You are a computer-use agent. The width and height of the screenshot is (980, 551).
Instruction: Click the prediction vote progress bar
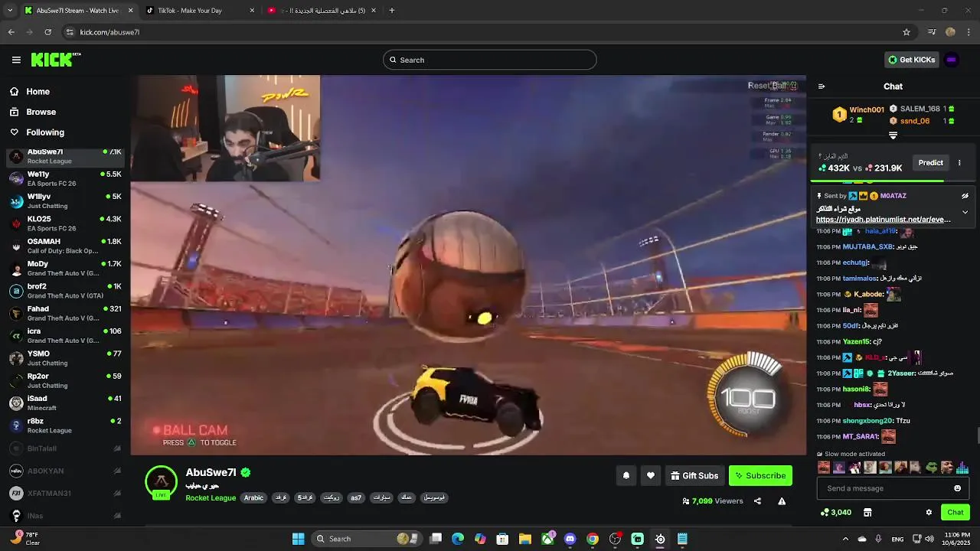click(x=893, y=181)
